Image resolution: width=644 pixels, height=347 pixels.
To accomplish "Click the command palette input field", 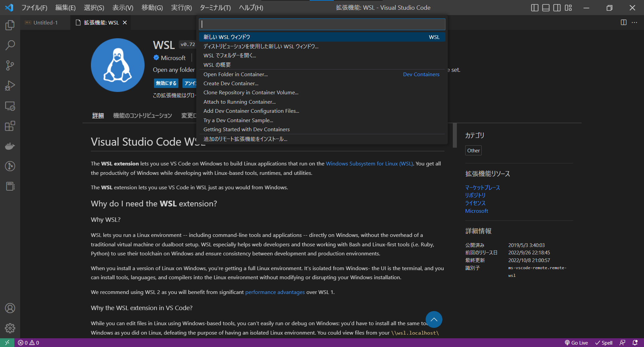I will 322,24.
